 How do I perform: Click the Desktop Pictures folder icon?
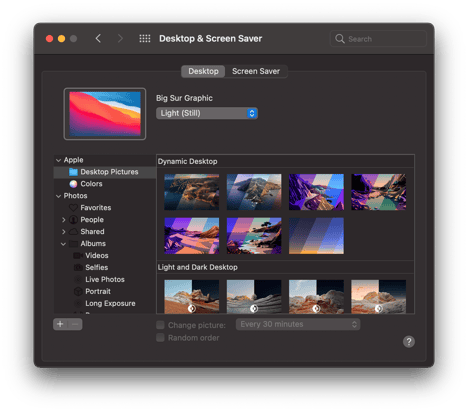73,172
